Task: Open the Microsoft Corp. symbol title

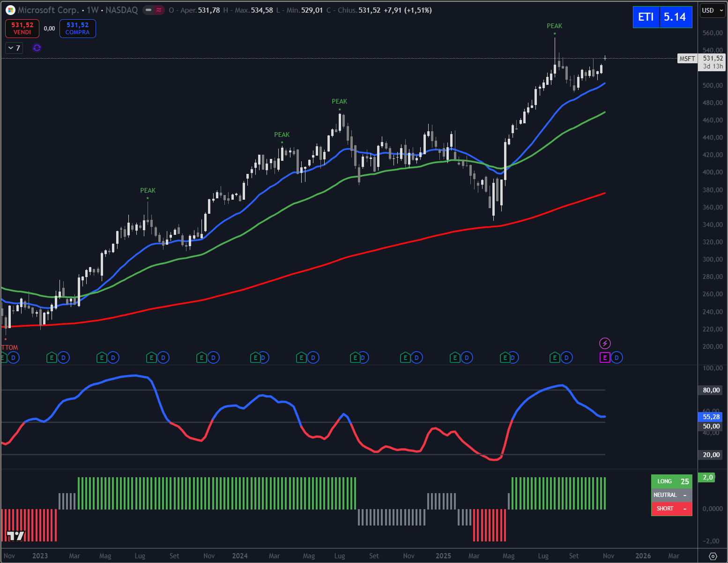Action: tap(48, 10)
